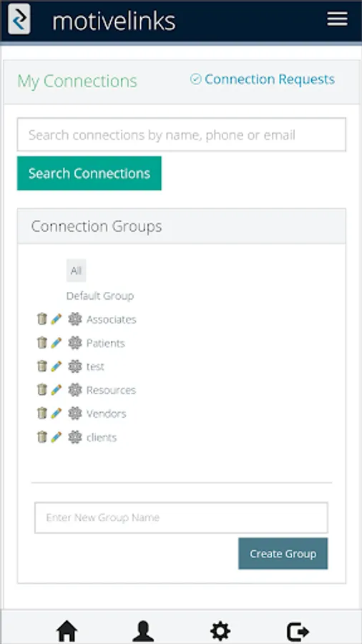The width and height of the screenshot is (362, 644).
Task: Delete the clients group
Action: tap(42, 437)
